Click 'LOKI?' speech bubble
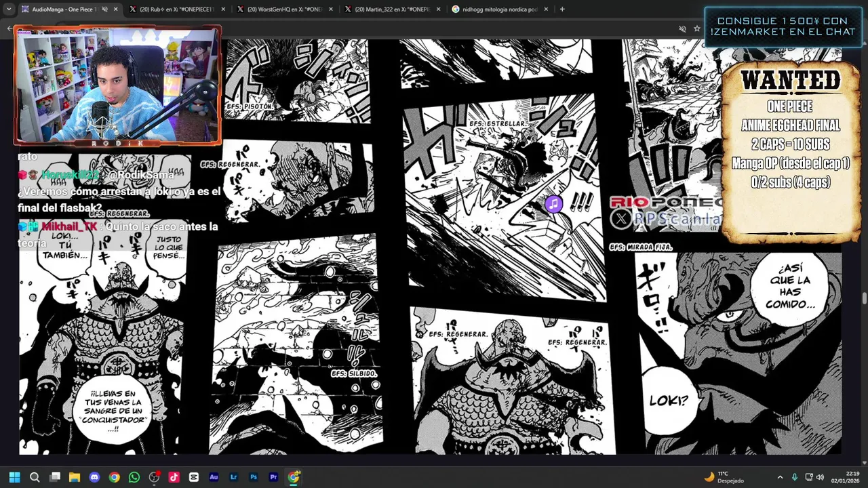Image resolution: width=868 pixels, height=488 pixels. pyautogui.click(x=669, y=401)
